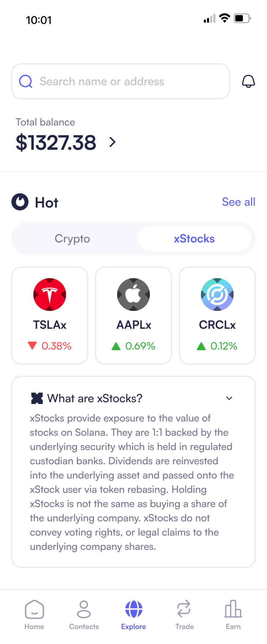Switch Hot list to Crypto

72,239
